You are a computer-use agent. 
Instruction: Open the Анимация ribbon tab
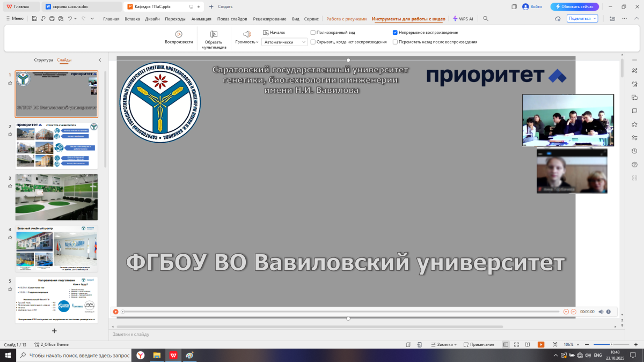click(x=201, y=19)
